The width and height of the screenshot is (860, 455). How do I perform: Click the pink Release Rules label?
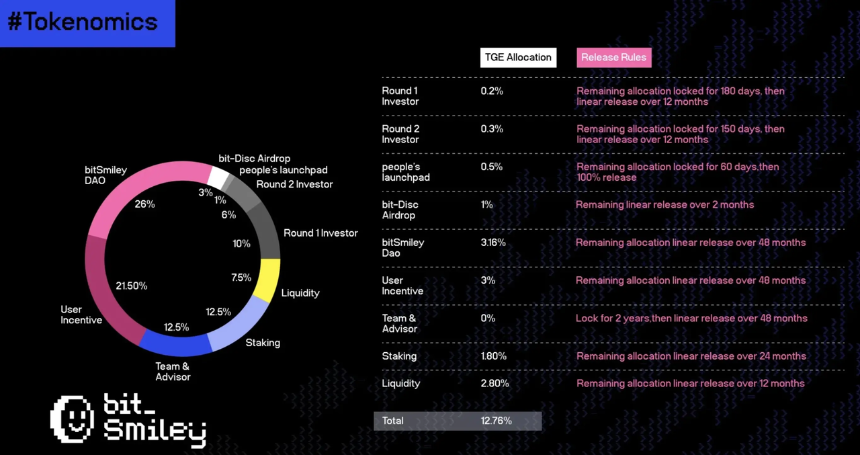point(614,57)
